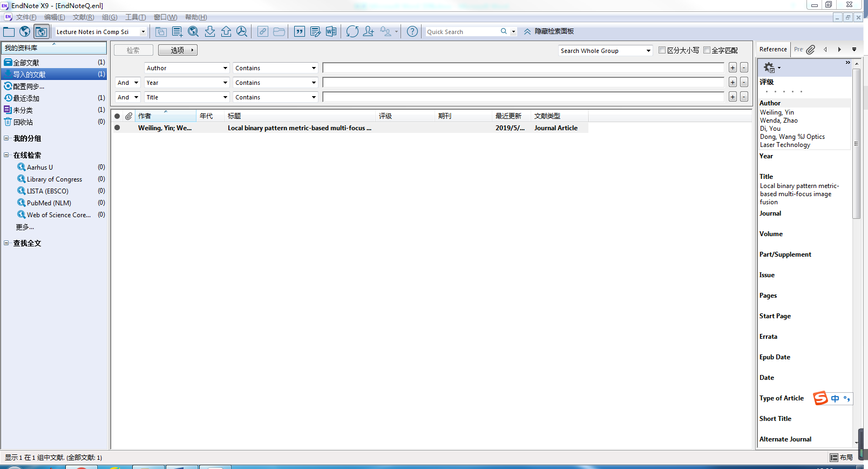Click the Export (up arrow) toolbar icon

click(226, 32)
